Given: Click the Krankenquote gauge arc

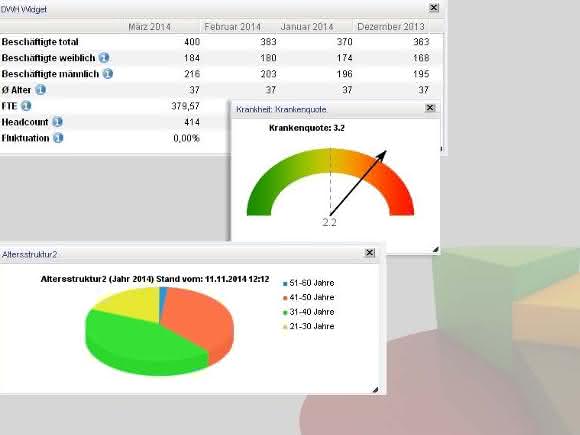Looking at the screenshot, I should [x=330, y=181].
